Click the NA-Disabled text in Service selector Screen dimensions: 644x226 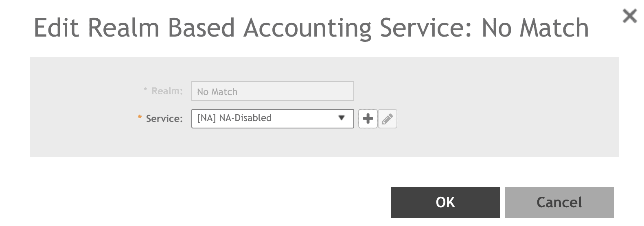[x=245, y=118]
